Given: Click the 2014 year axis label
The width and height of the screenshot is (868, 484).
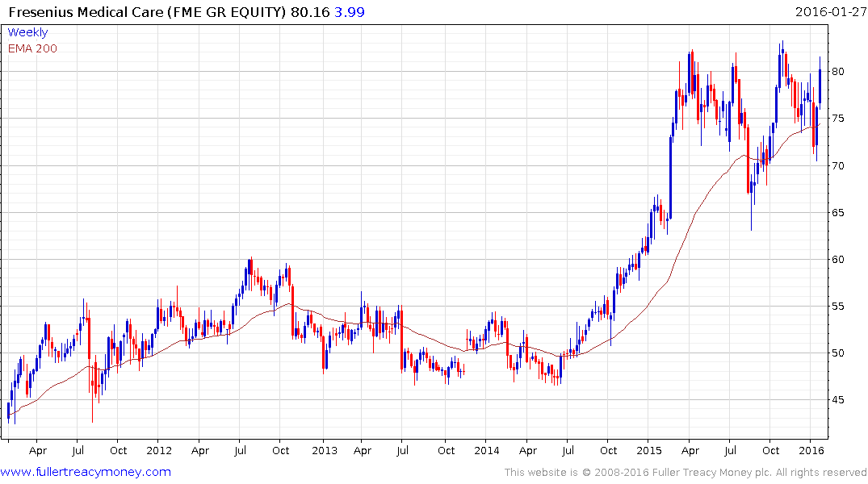Looking at the screenshot, I should pyautogui.click(x=487, y=450).
